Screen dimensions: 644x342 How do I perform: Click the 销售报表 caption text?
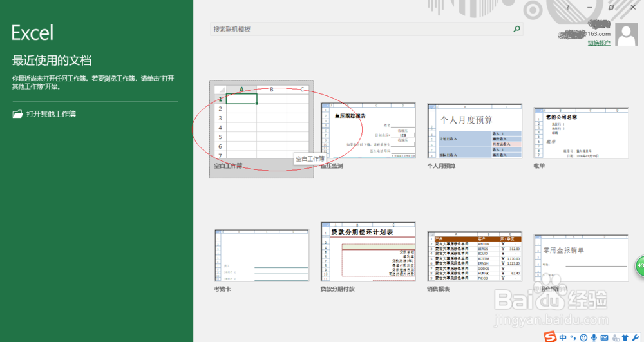click(x=439, y=289)
